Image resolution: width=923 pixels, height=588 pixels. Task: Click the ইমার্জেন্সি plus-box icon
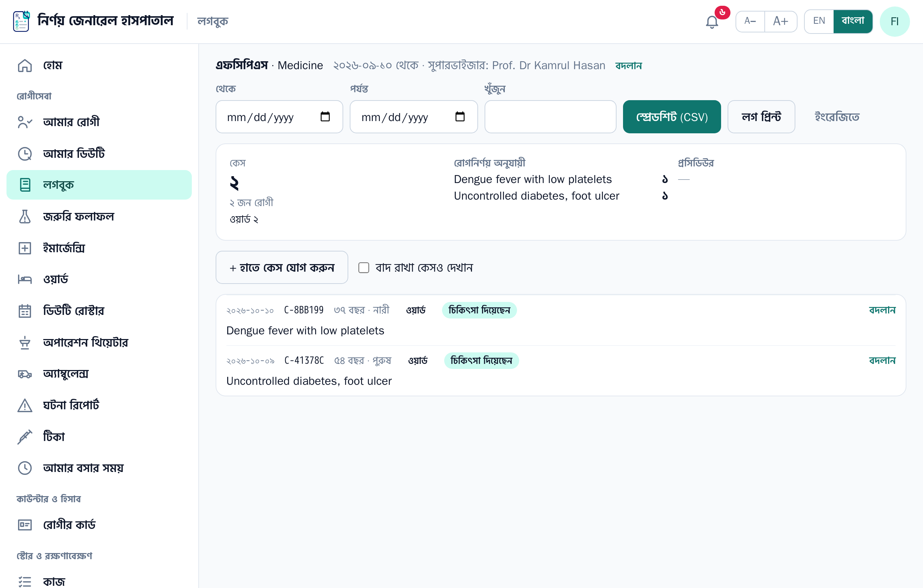tap(25, 248)
